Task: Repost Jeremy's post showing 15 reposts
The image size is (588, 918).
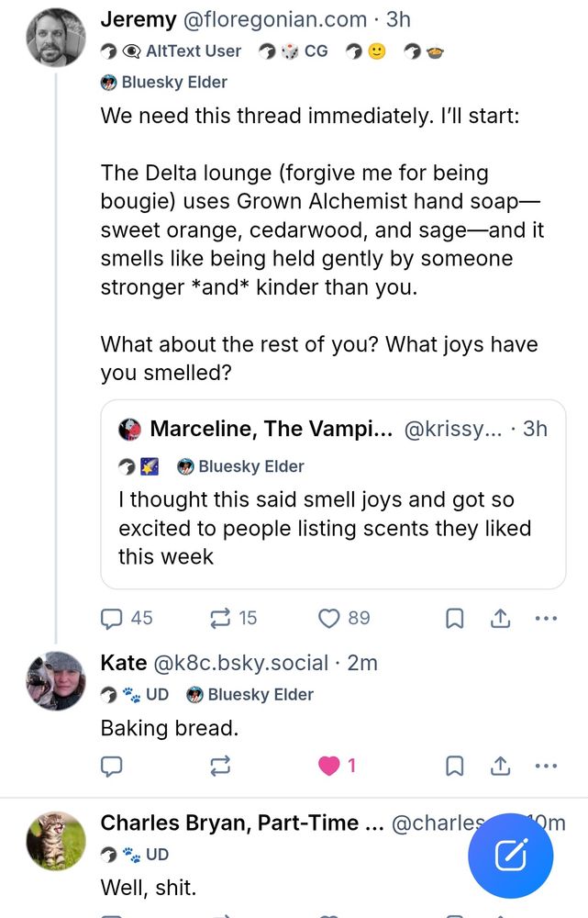Action: 220,619
